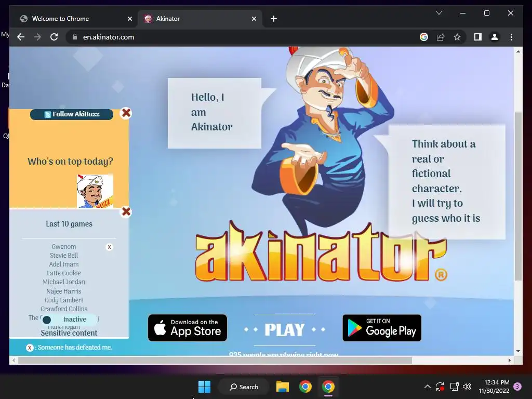Select Michael Jordan in last games
Screen dimensions: 532x399
point(64,282)
